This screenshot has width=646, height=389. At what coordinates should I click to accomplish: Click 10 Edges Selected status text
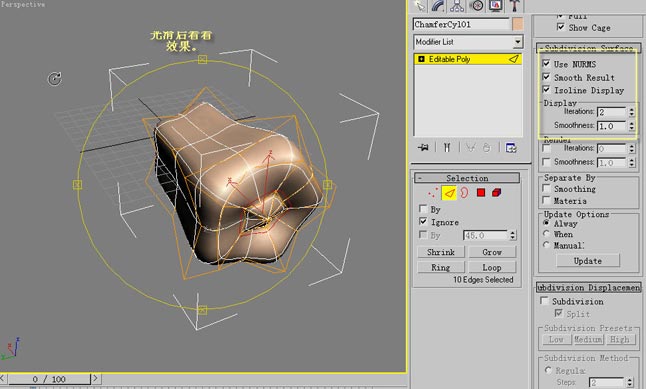tap(483, 279)
